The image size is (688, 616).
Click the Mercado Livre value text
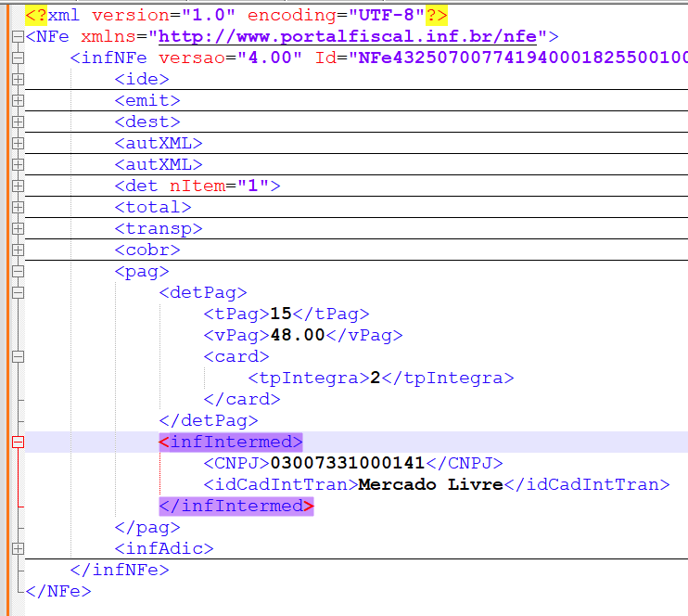[x=431, y=484]
